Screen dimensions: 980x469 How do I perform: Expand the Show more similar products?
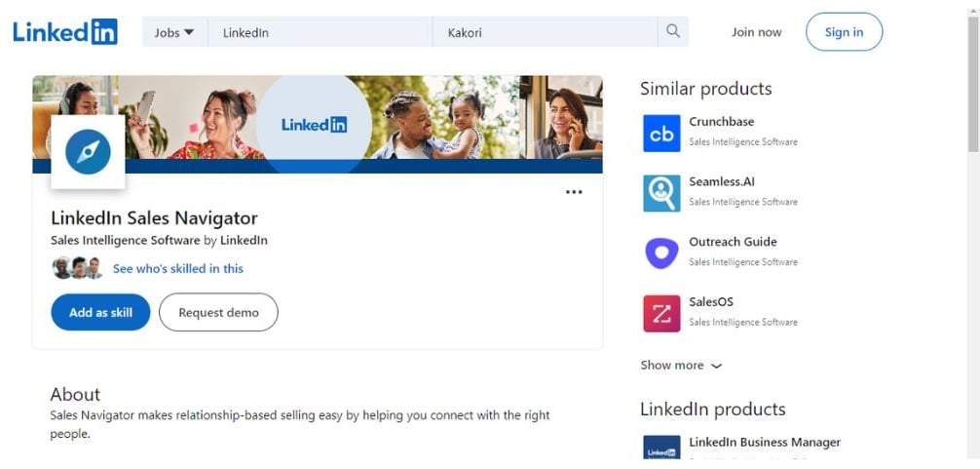(x=681, y=366)
